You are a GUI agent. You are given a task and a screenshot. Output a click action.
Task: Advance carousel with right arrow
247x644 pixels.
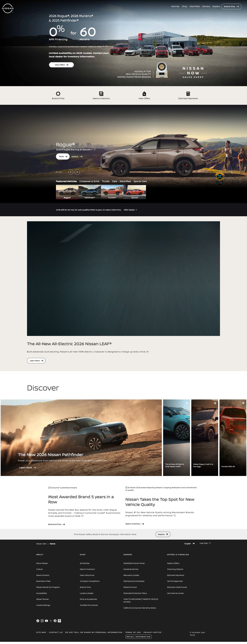pyautogui.click(x=77, y=172)
